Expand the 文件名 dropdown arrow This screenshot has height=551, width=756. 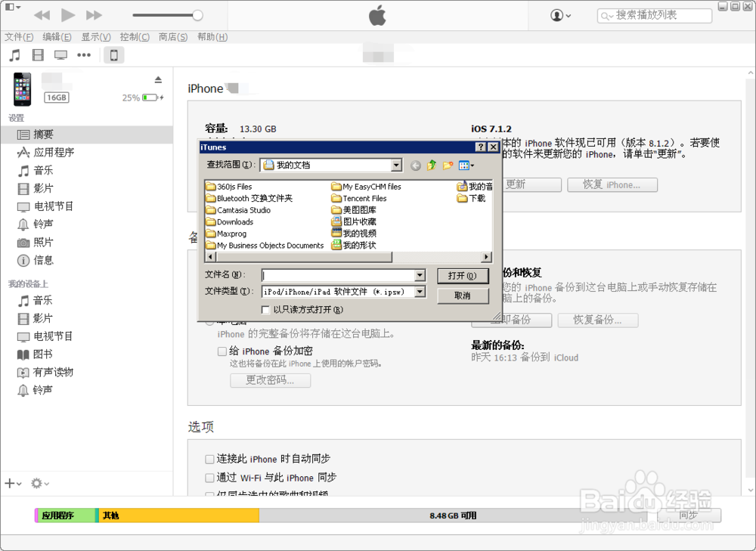(420, 275)
